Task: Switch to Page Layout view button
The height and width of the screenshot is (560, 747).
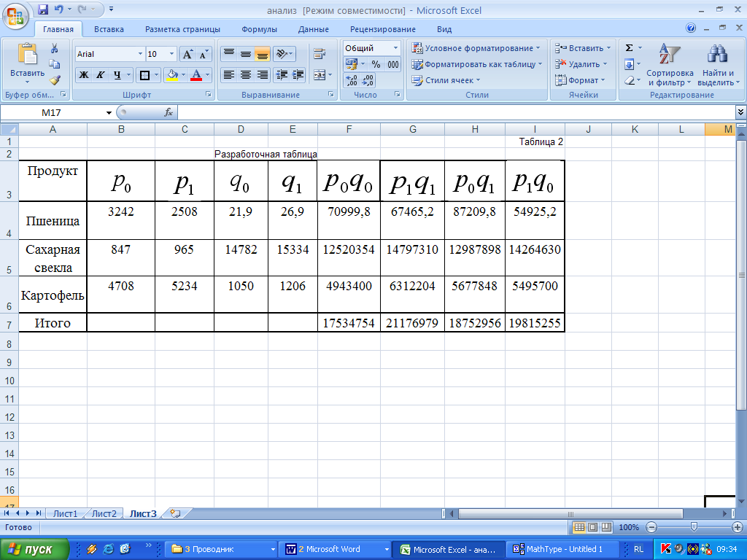Action: click(592, 527)
